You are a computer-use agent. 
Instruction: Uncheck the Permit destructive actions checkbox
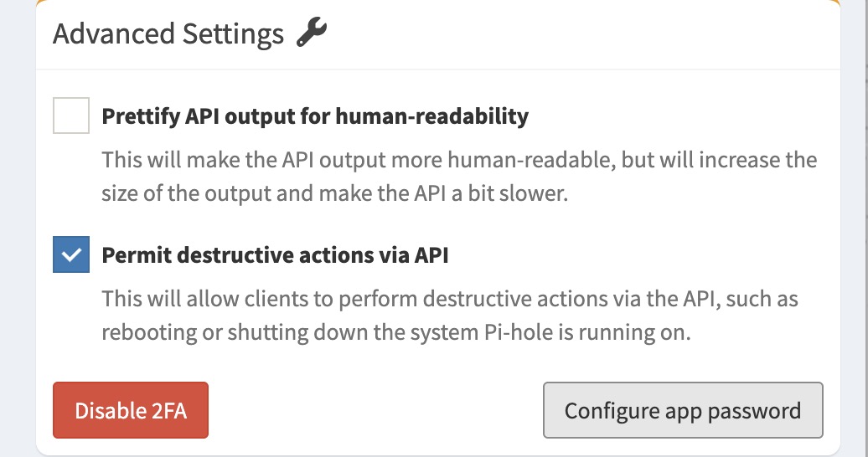coord(70,254)
